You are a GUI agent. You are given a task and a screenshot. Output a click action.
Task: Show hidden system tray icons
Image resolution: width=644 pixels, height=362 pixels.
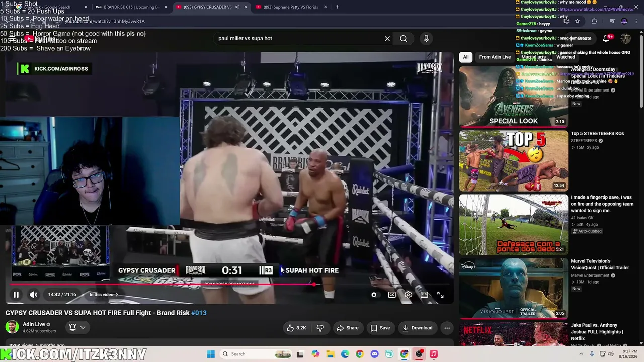(x=582, y=354)
